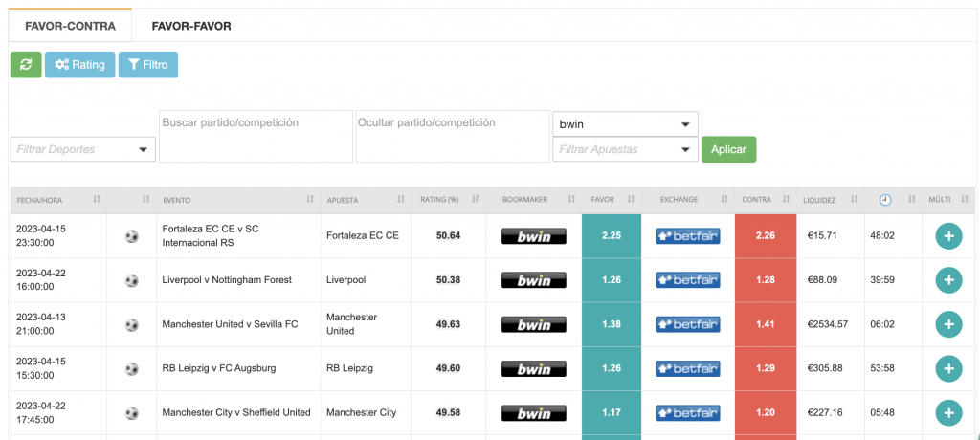980x440 pixels.
Task: Open the Filtrar Apuestas dropdown
Action: click(x=625, y=149)
